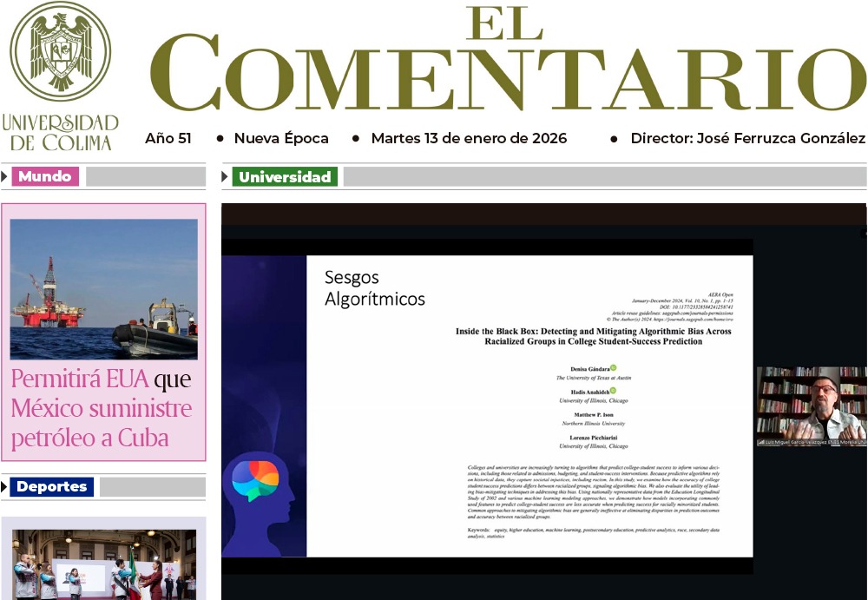
Task: Open the Mundo section tab
Action: 44,176
